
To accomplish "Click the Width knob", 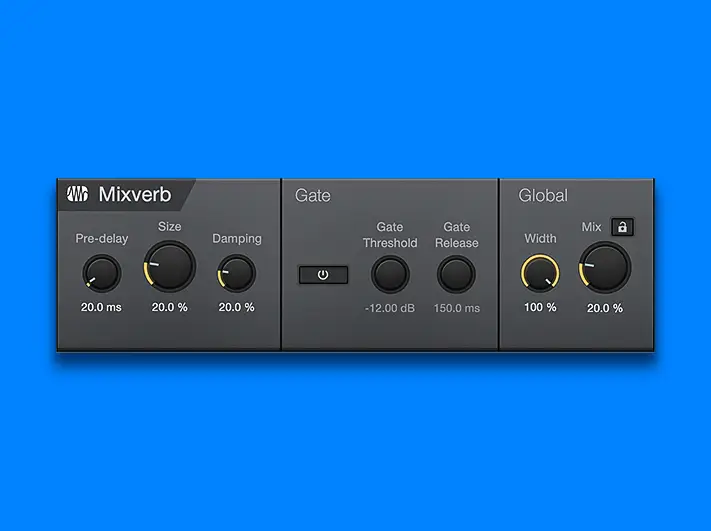I will point(540,273).
